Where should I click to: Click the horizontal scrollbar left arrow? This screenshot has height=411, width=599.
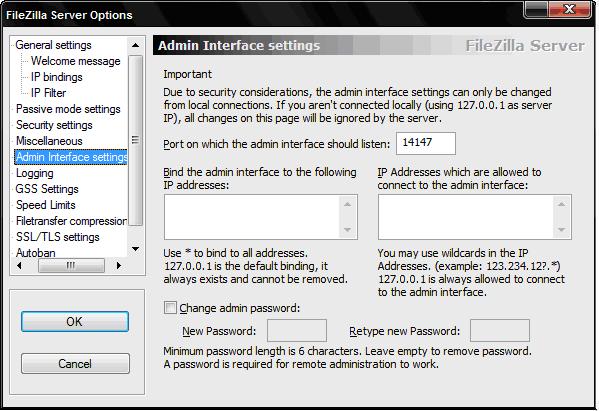click(x=19, y=265)
